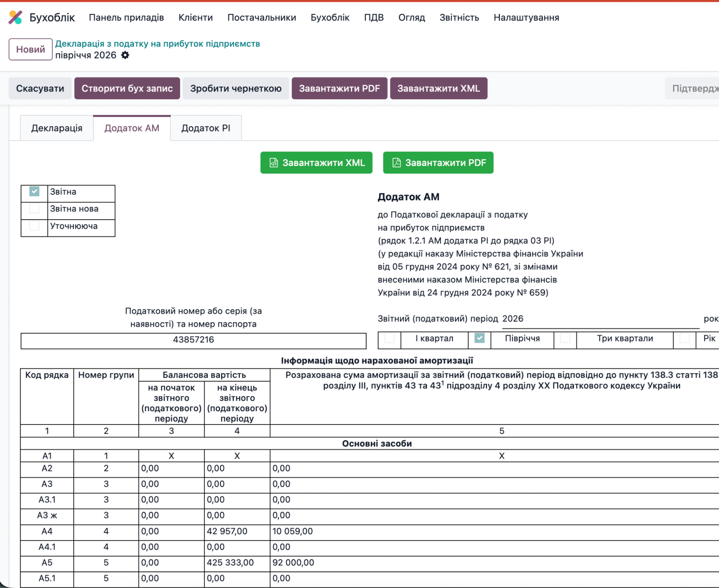Tick the Звітна нова checkbox
The image size is (719, 588).
click(34, 208)
